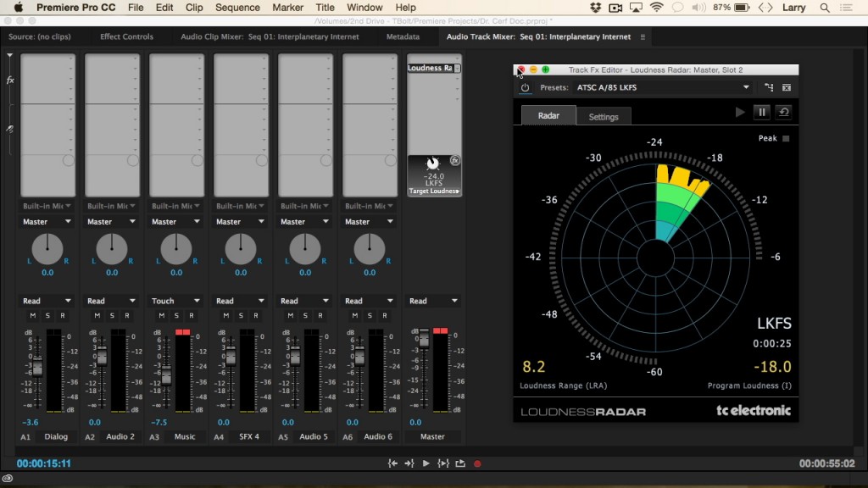Open the Dialog track Master output dropdown
The image size is (868, 488).
47,222
